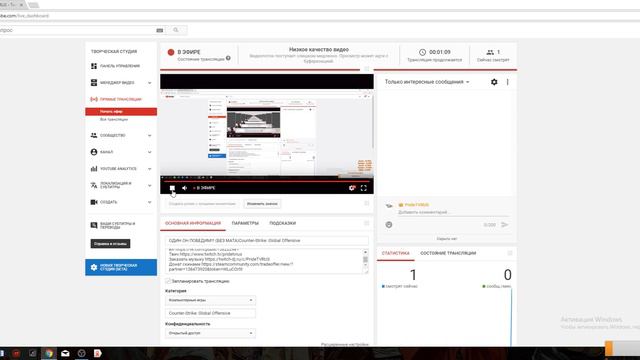Click the red player progress bar

click(x=267, y=181)
